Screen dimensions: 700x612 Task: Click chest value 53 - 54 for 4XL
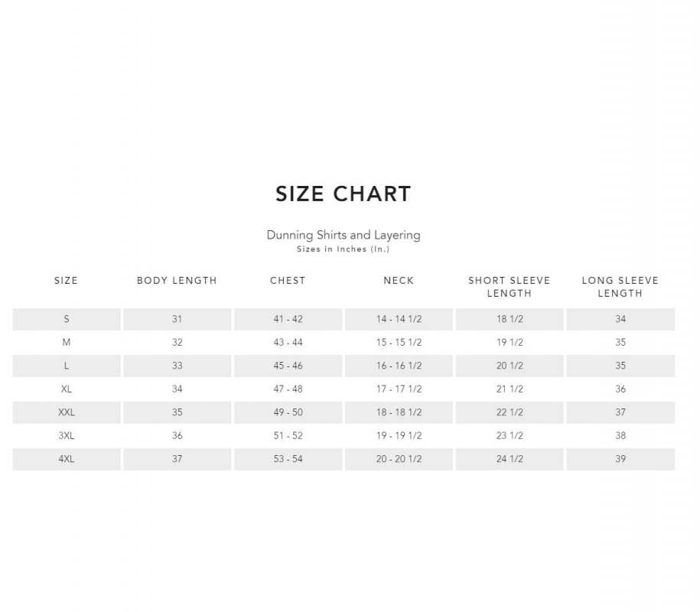pos(288,459)
